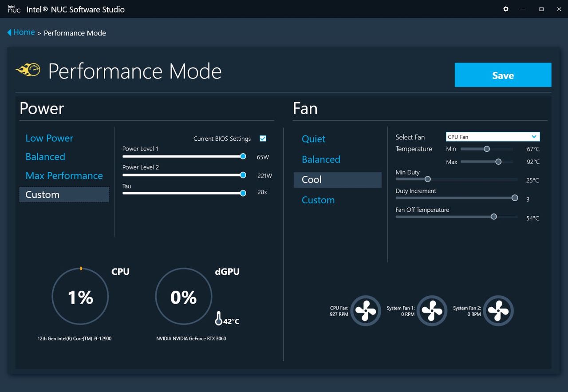
Task: Click the Tau slider handle
Action: (x=243, y=193)
